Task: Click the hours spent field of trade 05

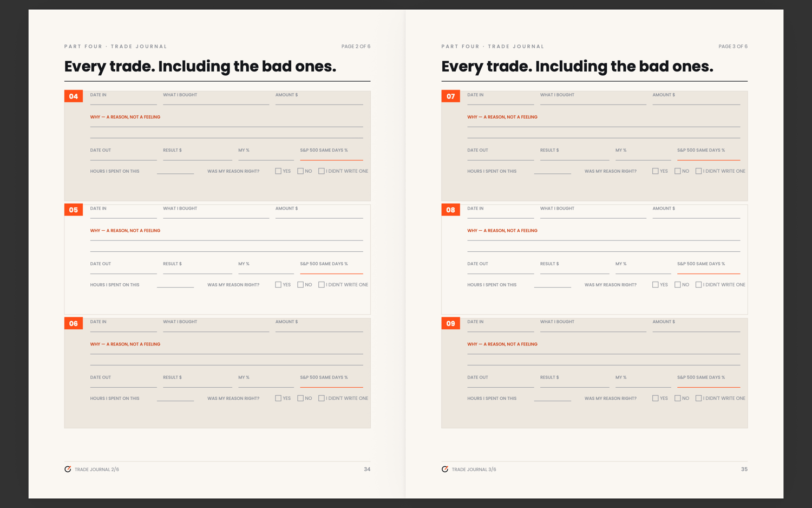Action: point(175,285)
